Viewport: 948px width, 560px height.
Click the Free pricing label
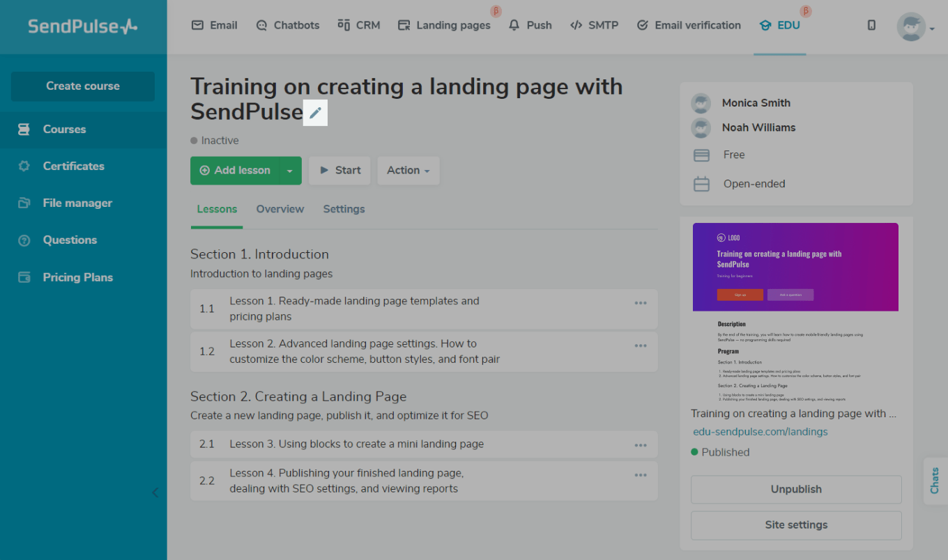coord(734,155)
